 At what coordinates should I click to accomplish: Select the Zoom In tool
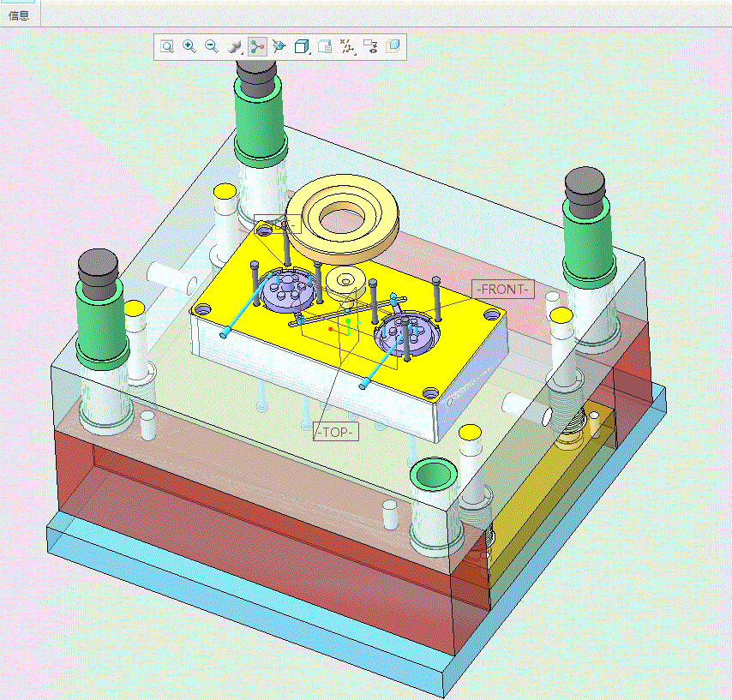pos(189,46)
